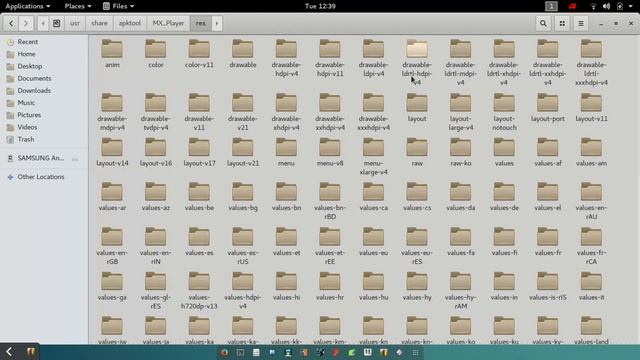Screen dimensions: 640x360
Task: Navigate to the apktool path segment
Action: [130, 23]
